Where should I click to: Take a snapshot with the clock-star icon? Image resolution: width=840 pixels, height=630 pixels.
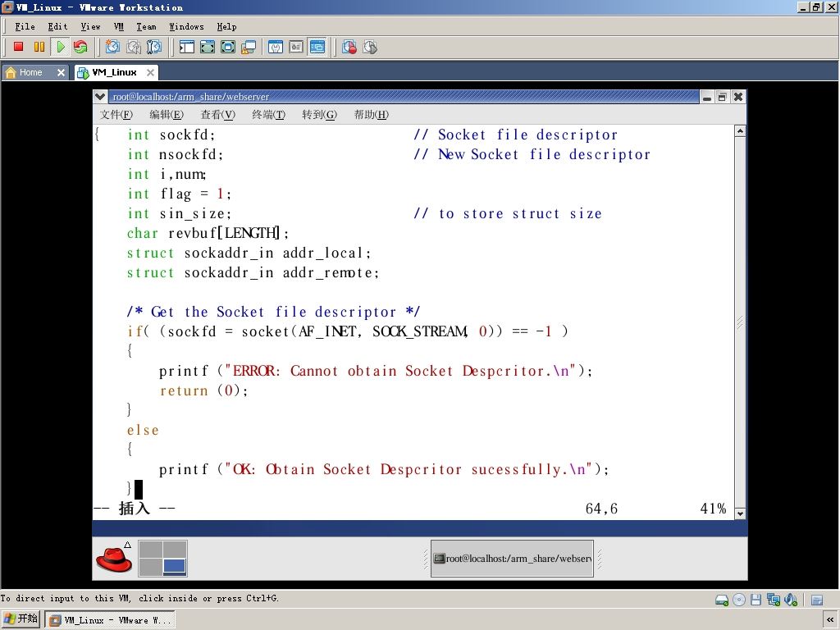(x=112, y=47)
